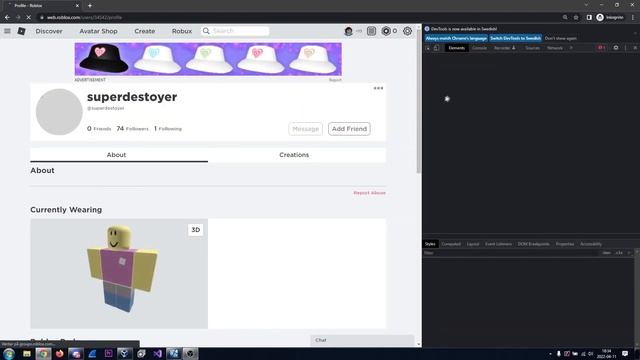Stop page loading button
Screen dimensions: 640x360
point(29,18)
